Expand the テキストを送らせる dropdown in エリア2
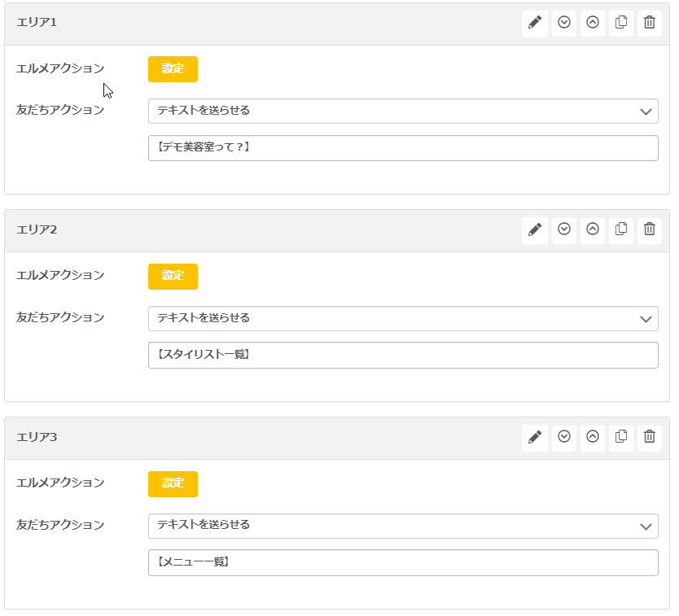This screenshot has height=616, width=679. pos(402,318)
